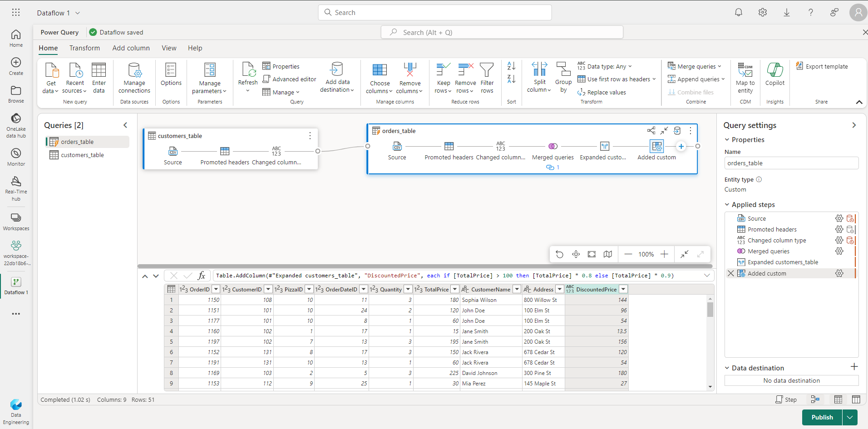Toggle Step script view in status bar
Viewport: 868px width, 429px height.
(786, 399)
